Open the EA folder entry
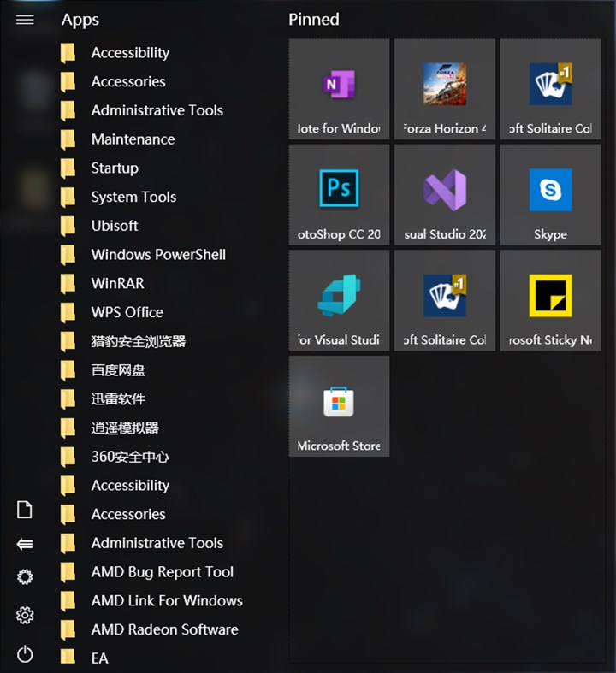This screenshot has width=616, height=673. pos(84,658)
